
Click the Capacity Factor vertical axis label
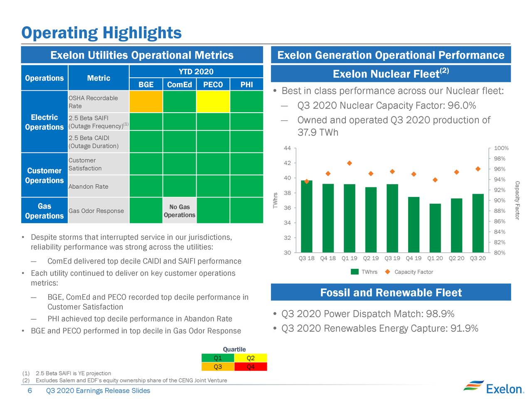(x=517, y=200)
